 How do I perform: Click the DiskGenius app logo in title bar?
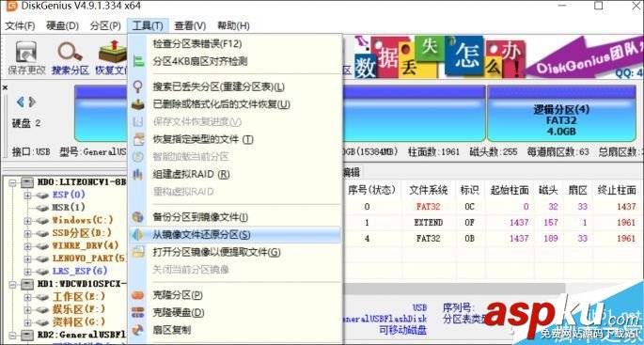pos(11,6)
